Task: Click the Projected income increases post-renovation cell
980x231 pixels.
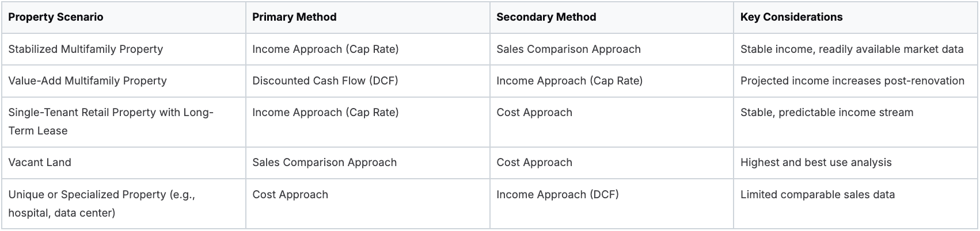Action: pos(852,81)
